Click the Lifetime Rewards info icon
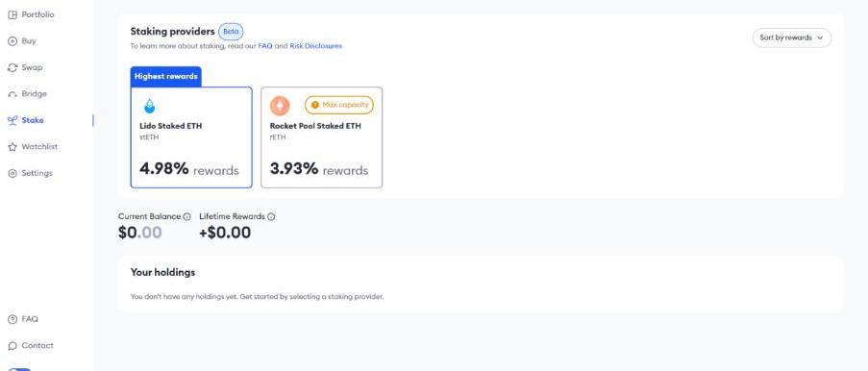 [x=271, y=216]
